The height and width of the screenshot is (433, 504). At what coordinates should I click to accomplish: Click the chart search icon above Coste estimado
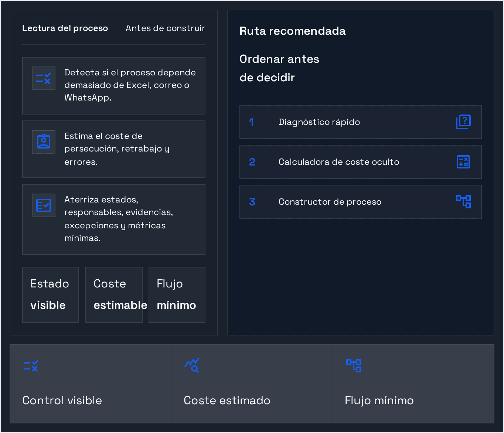[192, 365]
